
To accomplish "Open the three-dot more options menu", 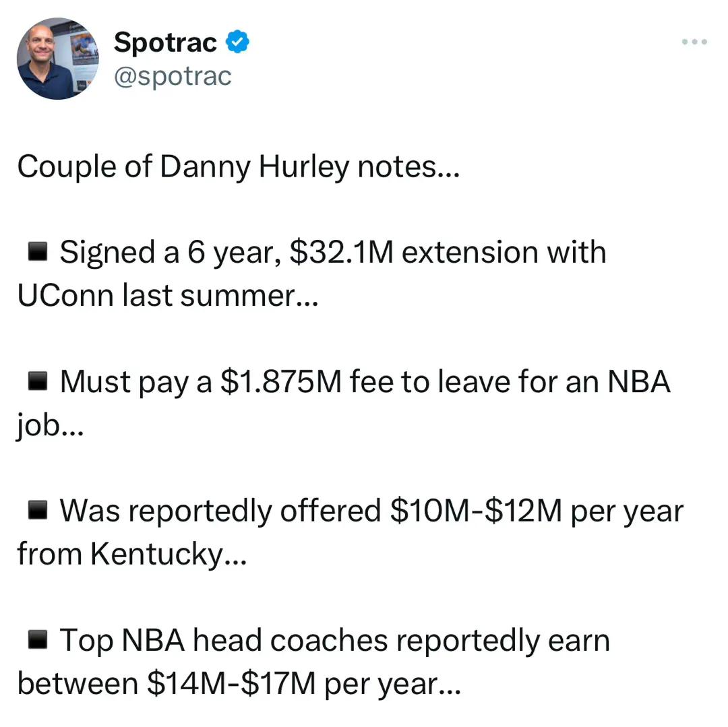I will coord(694,42).
